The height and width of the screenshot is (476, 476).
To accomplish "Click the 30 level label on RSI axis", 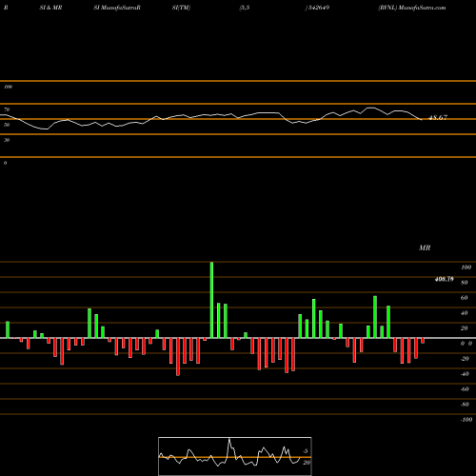I will point(7,140).
